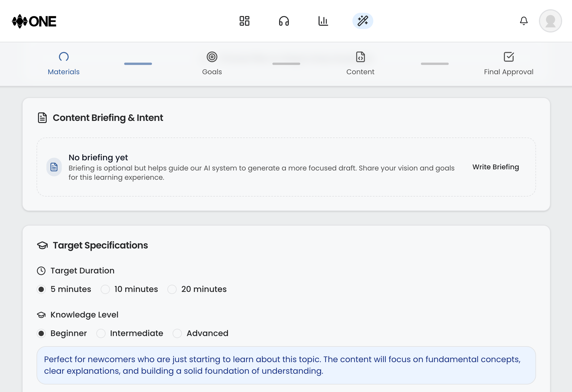Open notifications via the bell icon

(524, 21)
